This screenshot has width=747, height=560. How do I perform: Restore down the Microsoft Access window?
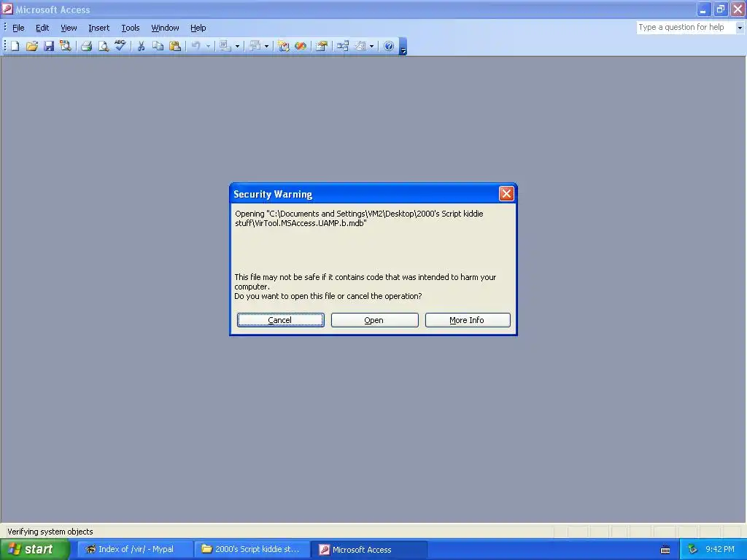[720, 9]
